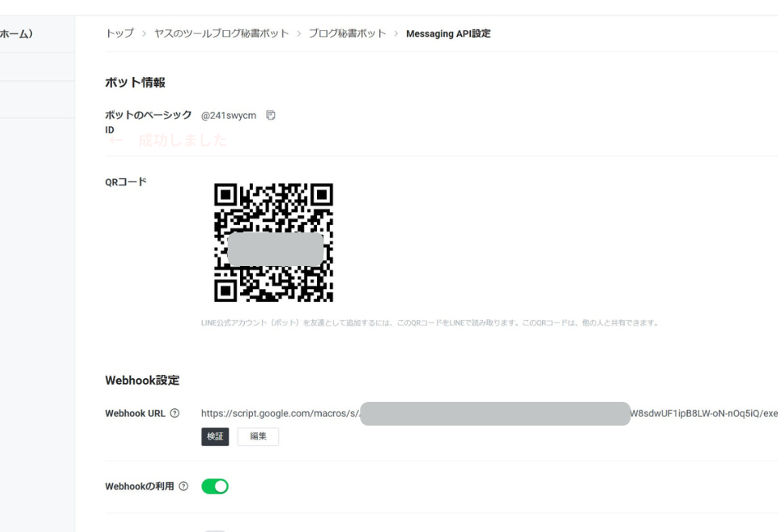Viewport: 778px width, 532px height.
Task: Click the copy icon next to the basic ID
Action: point(271,115)
